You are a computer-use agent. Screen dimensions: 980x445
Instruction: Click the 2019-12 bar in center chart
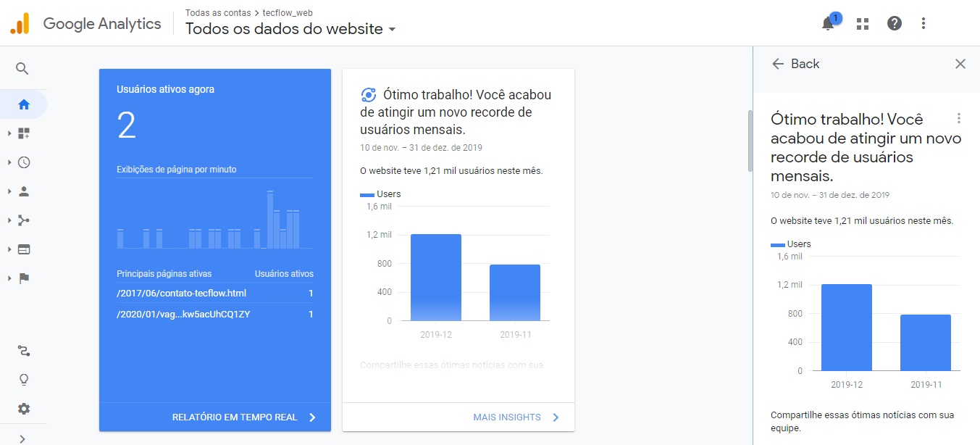point(436,277)
